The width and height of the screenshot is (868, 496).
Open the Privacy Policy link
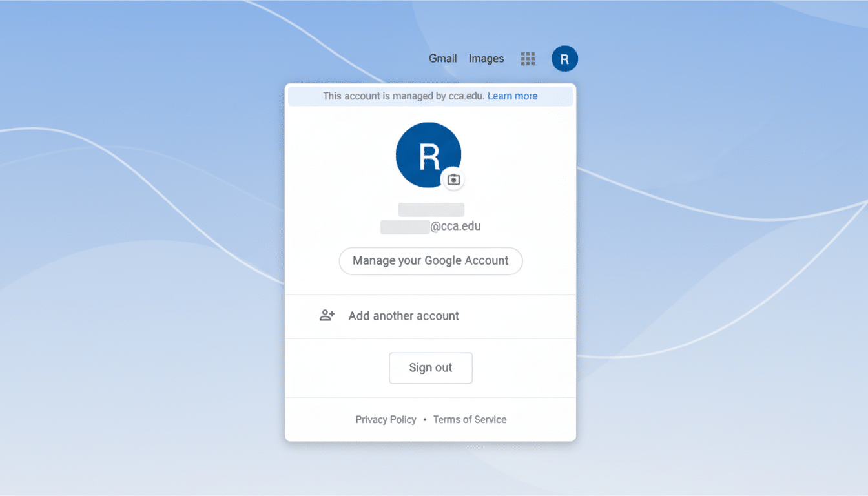tap(386, 419)
